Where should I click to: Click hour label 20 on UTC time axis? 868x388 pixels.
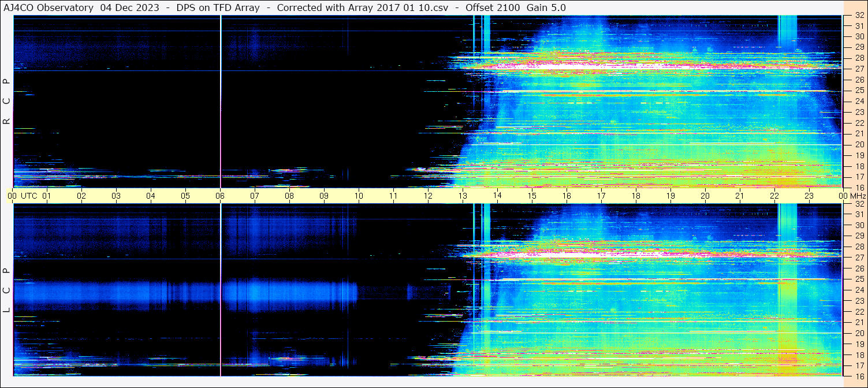click(x=705, y=196)
